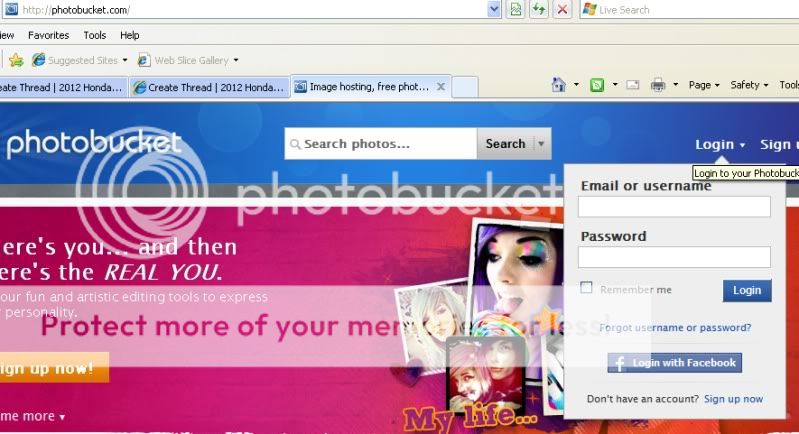Click the page icon in address bar

(11, 9)
